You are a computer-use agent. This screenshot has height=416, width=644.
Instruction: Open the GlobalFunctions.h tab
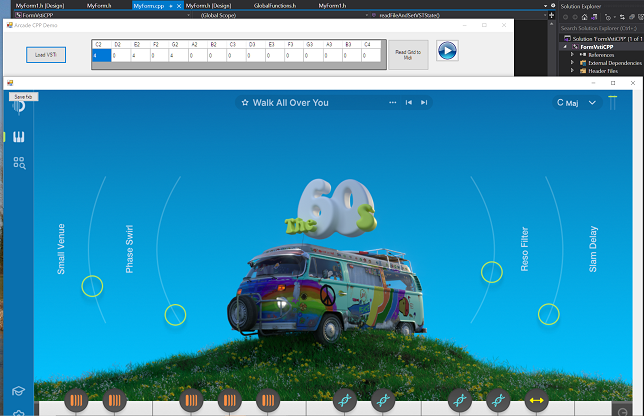275,6
